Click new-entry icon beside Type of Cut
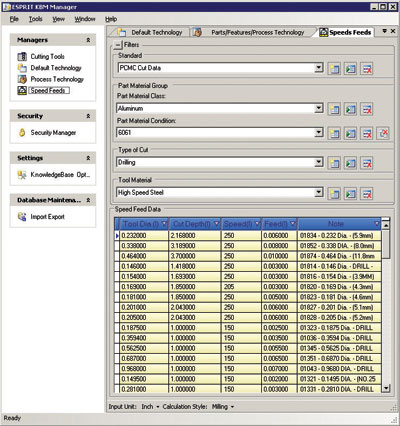The height and width of the screenshot is (426, 400). [x=334, y=163]
